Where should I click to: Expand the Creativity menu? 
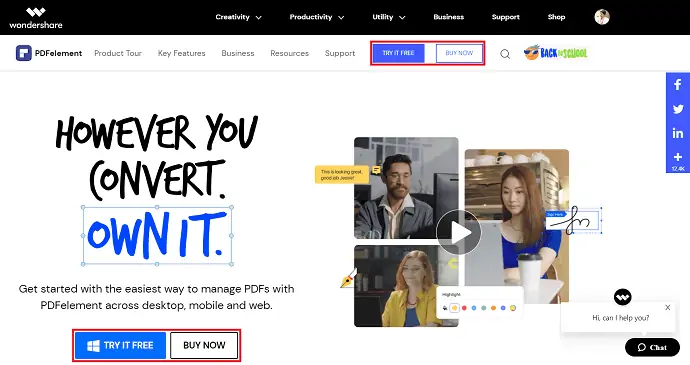pyautogui.click(x=239, y=17)
